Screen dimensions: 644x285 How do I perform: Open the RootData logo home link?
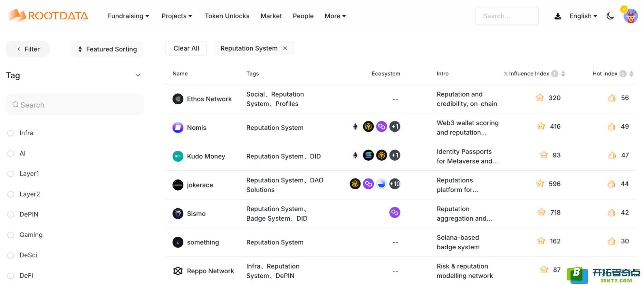48,15
